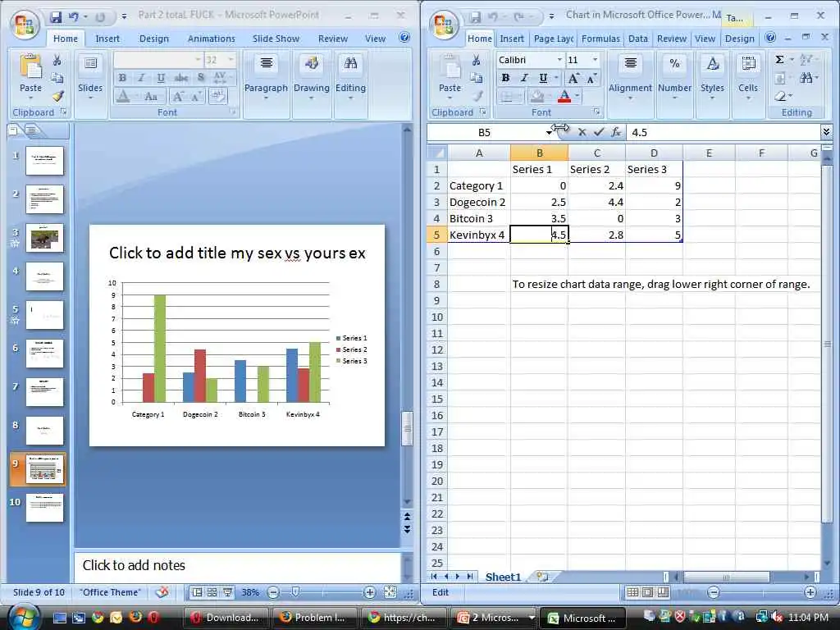Open PowerPoint Slide Show tab
The image size is (840, 630).
[x=276, y=39]
